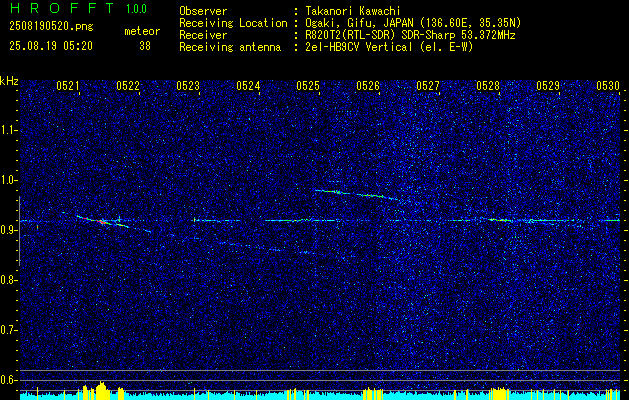Click the date 25.08.19 05:20

pos(51,46)
